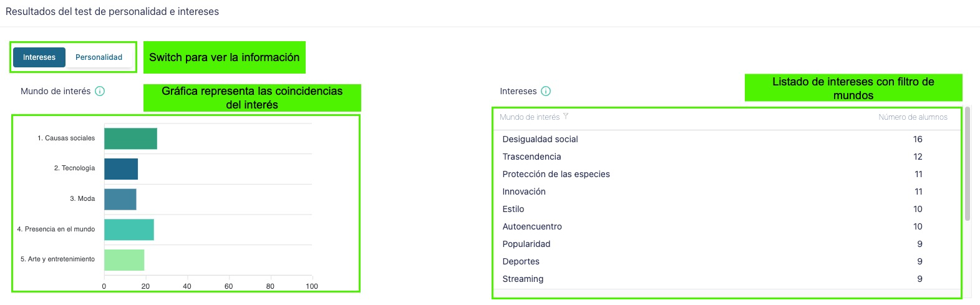This screenshot has width=980, height=305.
Task: Click the Streaming interest row
Action: coord(523,279)
